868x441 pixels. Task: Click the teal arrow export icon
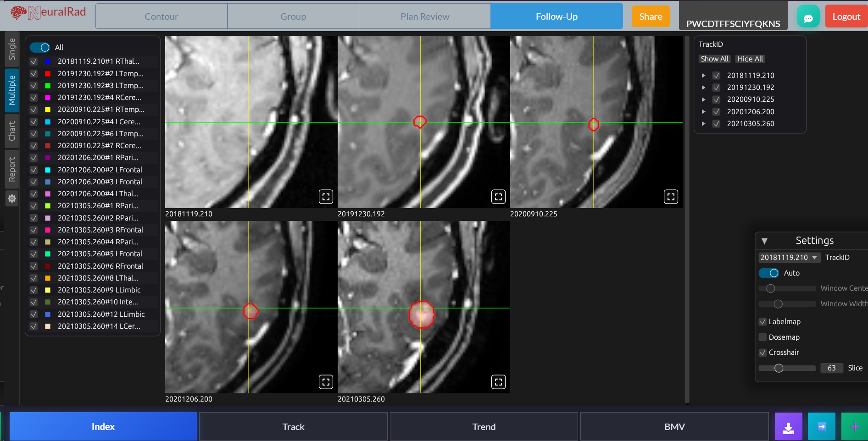coord(821,426)
